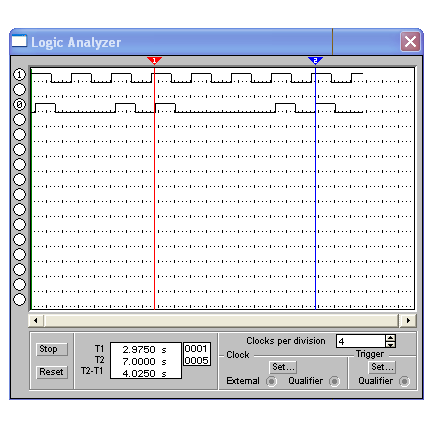Click the red cursor 1 marker

pyautogui.click(x=154, y=60)
